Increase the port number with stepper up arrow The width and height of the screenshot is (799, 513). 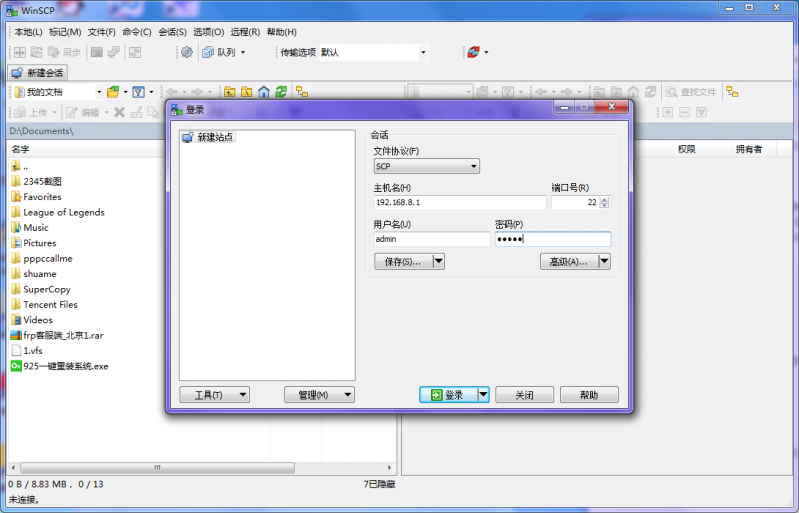pos(604,199)
